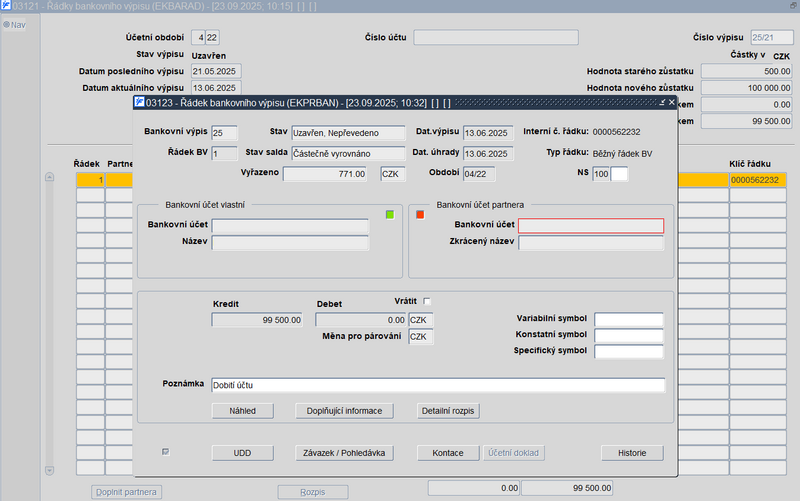Click the scroll down arrow at bottom left
The width and height of the screenshot is (800, 501).
pyautogui.click(x=49, y=470)
